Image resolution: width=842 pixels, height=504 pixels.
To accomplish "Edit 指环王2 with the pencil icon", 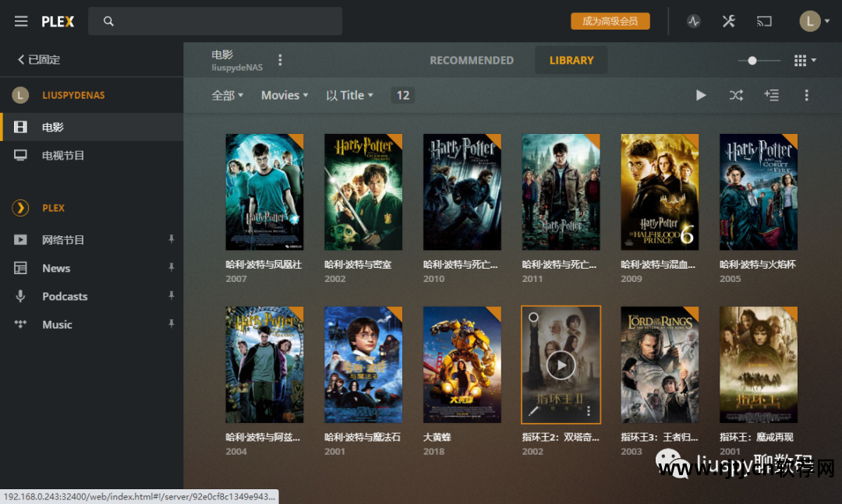I will tap(533, 411).
